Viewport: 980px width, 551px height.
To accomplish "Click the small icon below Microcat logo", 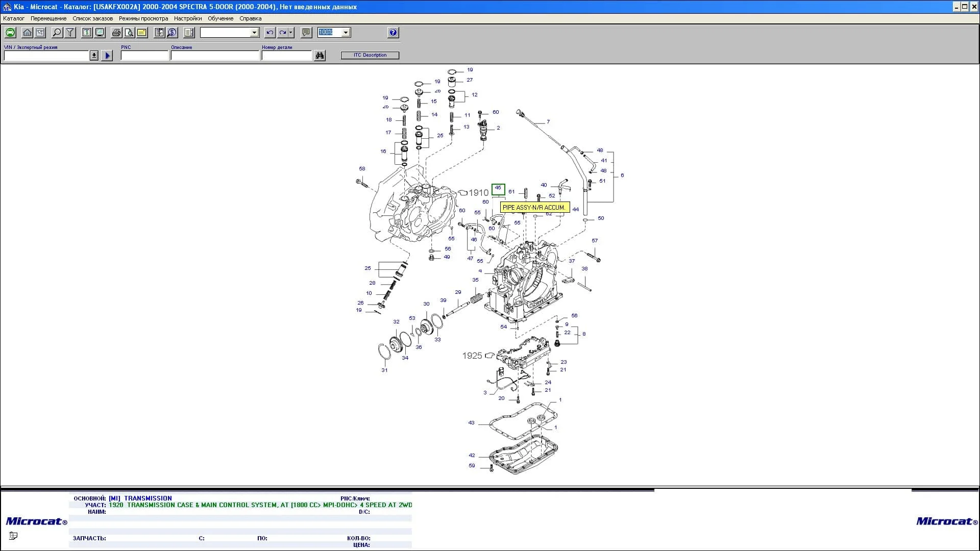I will point(13,536).
